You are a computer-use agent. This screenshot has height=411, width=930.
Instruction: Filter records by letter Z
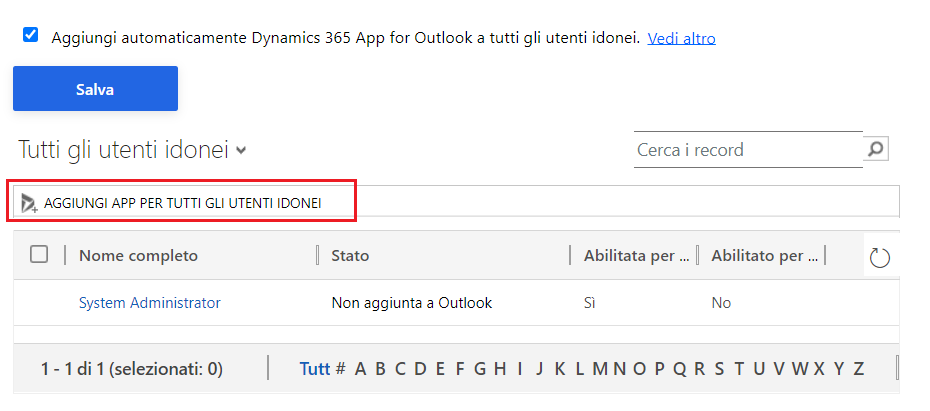pyautogui.click(x=858, y=369)
